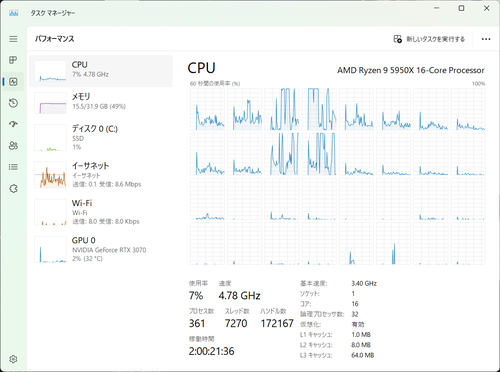Viewport: 500px width, 372px height.
Task: Select the GPU 0 RTX 3070 item
Action: [101, 249]
